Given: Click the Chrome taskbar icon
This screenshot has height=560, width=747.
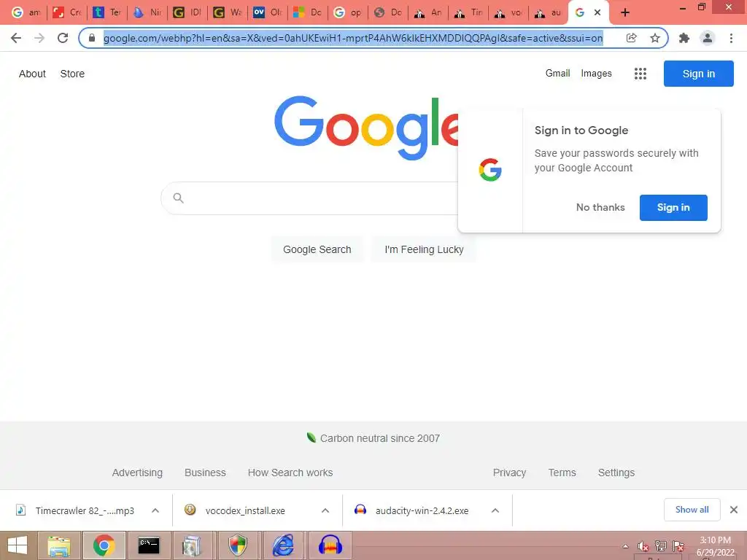Looking at the screenshot, I should [104, 545].
